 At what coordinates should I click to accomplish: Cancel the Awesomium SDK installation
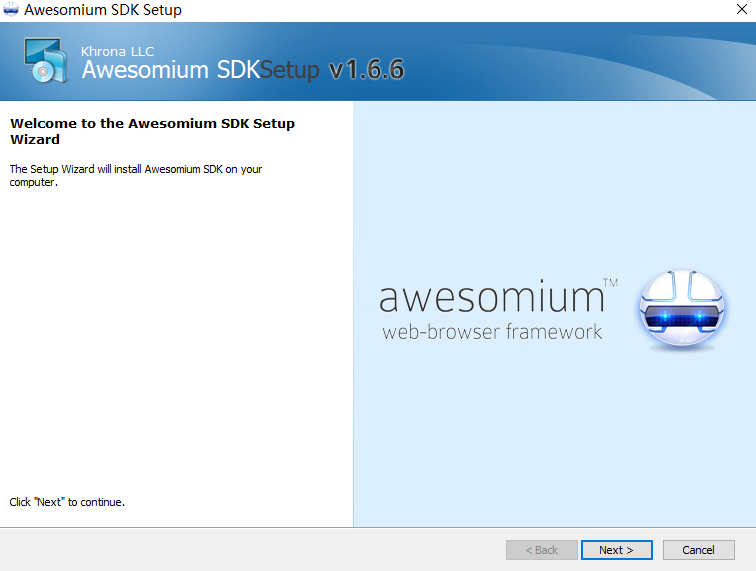[699, 550]
